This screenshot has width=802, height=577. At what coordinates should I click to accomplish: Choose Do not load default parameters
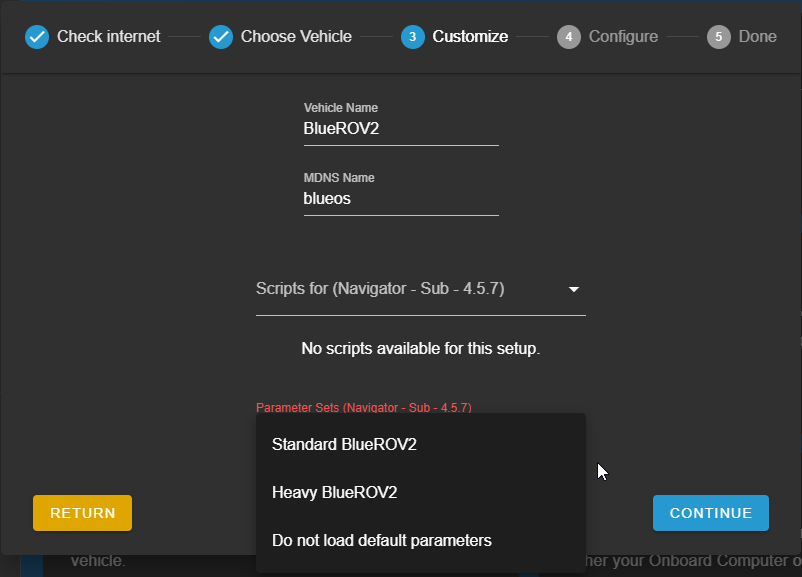tap(420, 540)
